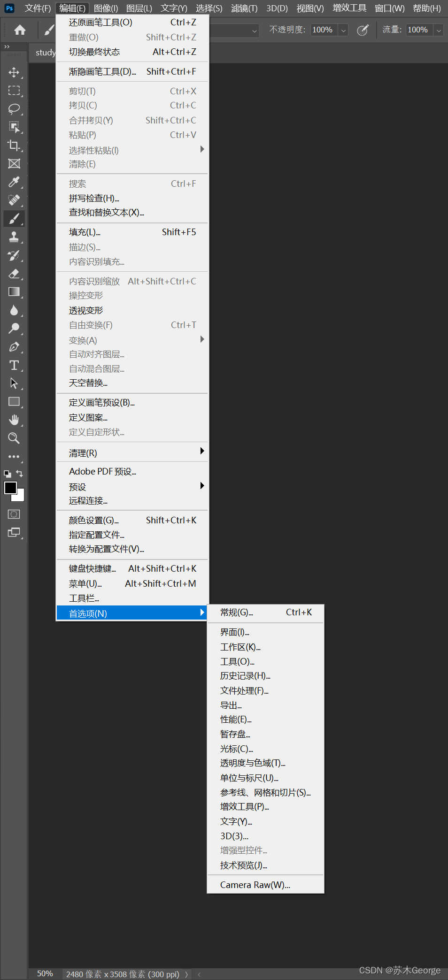
Task: Select the Crop tool
Action: (14, 145)
